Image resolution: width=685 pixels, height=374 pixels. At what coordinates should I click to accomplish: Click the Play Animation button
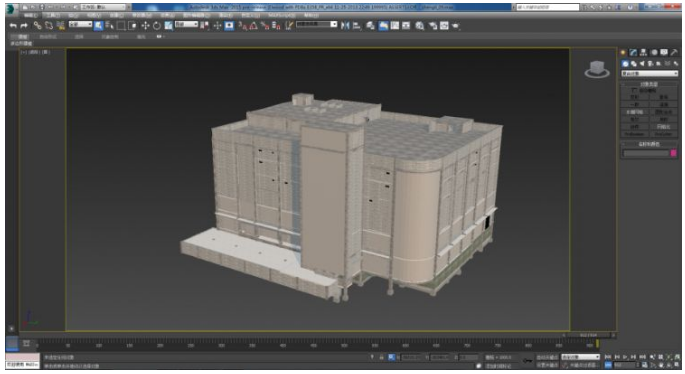pos(625,357)
